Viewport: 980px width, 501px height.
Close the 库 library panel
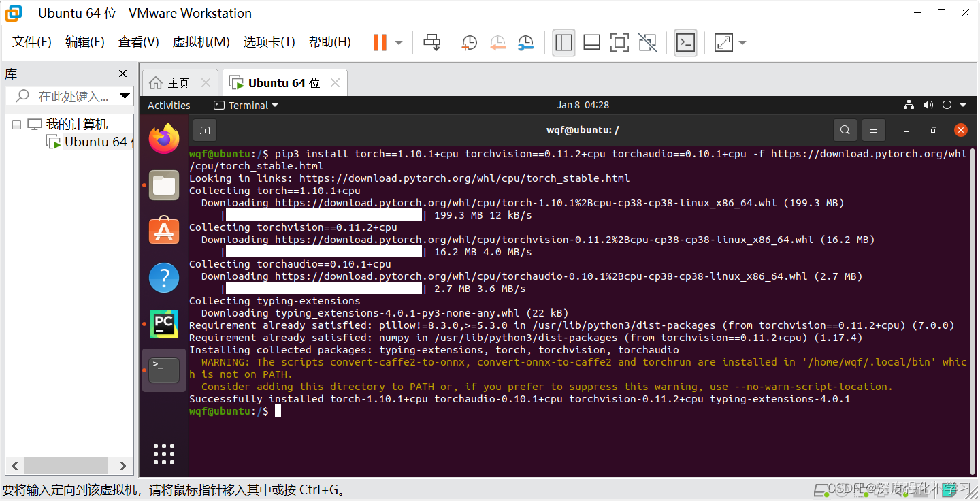pos(123,74)
